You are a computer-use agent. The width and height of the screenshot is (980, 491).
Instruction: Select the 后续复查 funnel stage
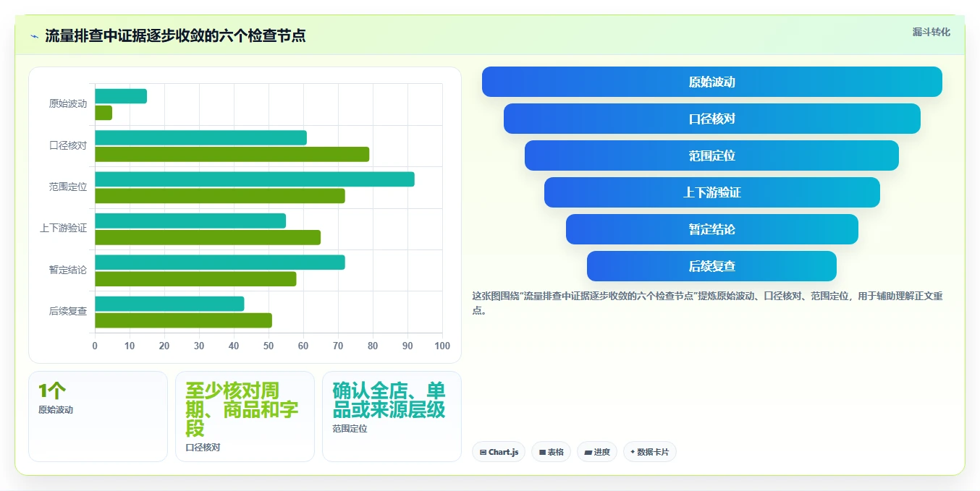click(712, 266)
